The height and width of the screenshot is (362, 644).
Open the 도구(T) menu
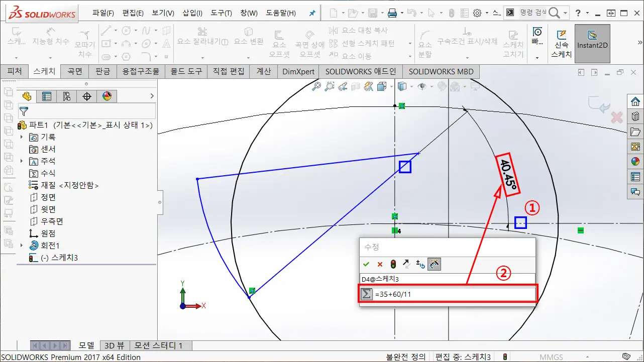pyautogui.click(x=221, y=13)
